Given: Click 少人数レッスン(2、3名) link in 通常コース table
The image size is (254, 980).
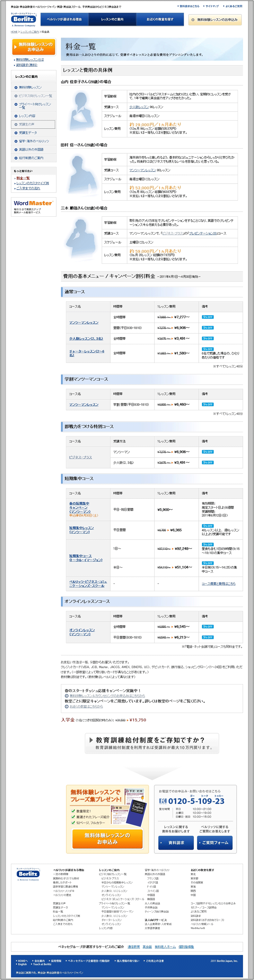Looking at the screenshot, I should 86,339.
